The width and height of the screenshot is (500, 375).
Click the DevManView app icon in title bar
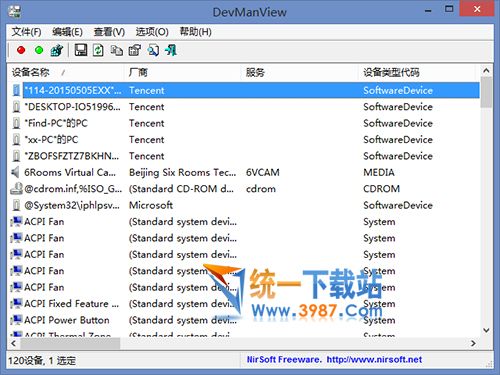click(14, 12)
